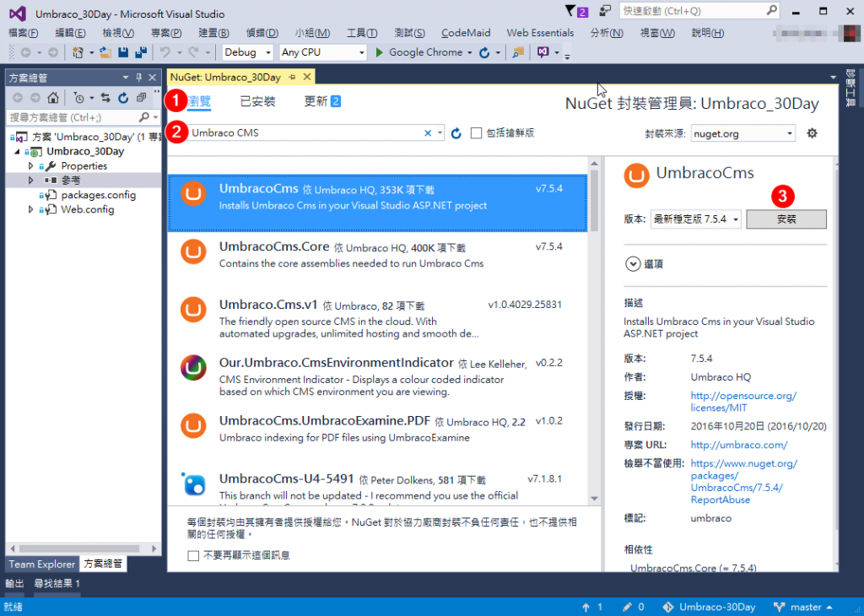
Task: Click the Save All toolbar icon
Action: point(141,52)
